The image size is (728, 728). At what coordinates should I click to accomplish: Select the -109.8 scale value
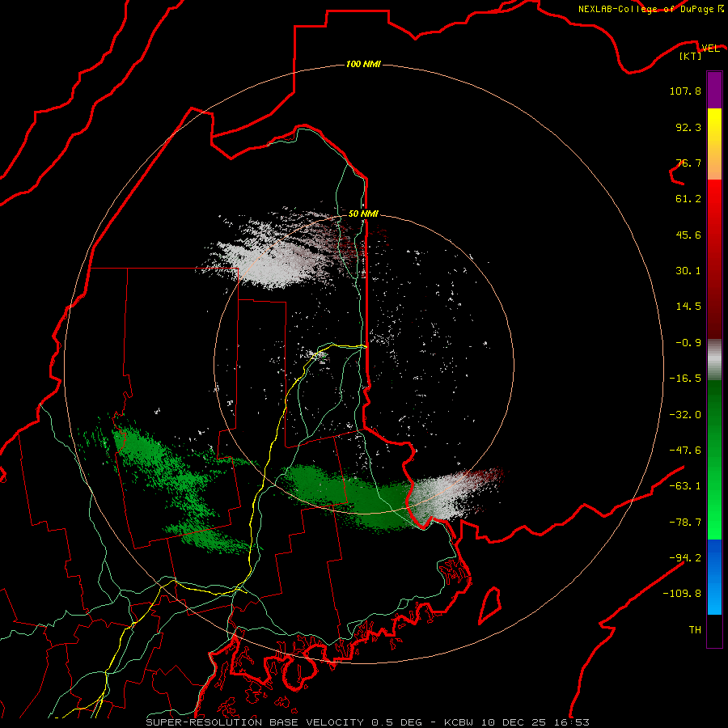click(682, 594)
